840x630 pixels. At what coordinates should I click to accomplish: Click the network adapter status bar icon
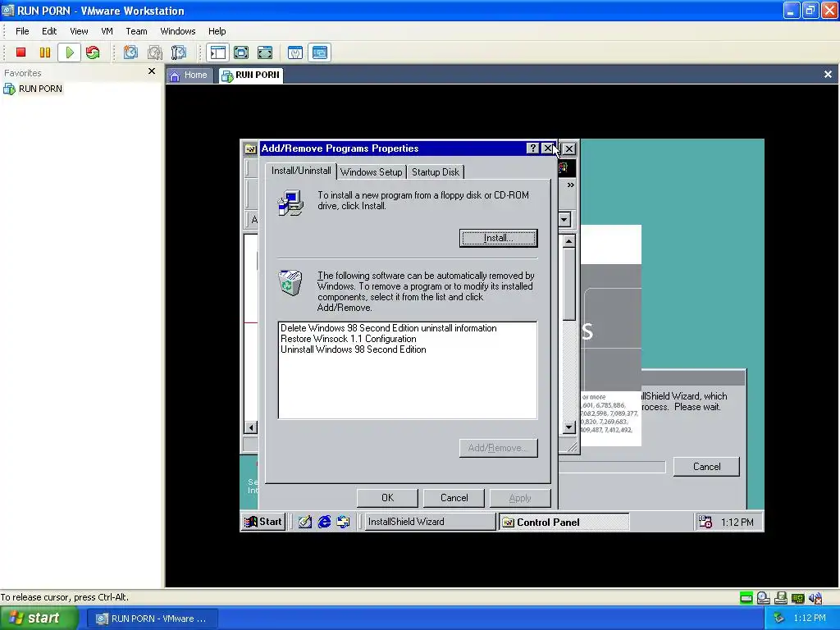click(797, 598)
